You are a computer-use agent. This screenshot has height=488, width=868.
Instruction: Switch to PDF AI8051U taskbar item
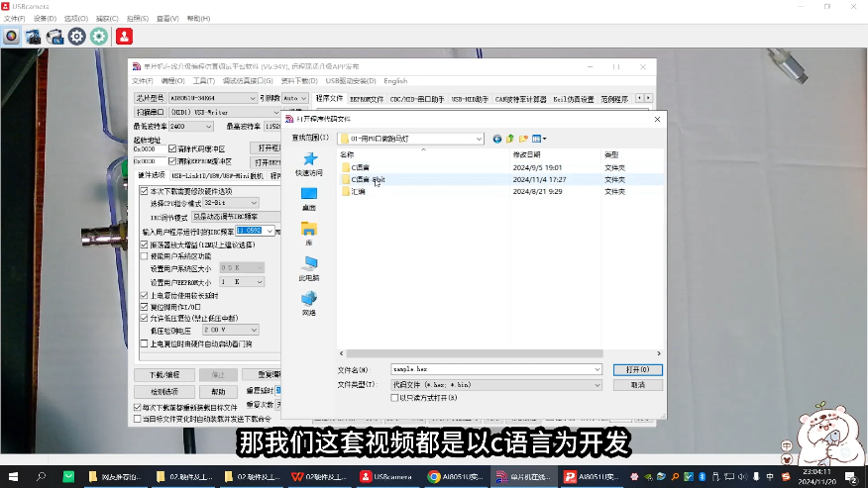tap(592, 476)
